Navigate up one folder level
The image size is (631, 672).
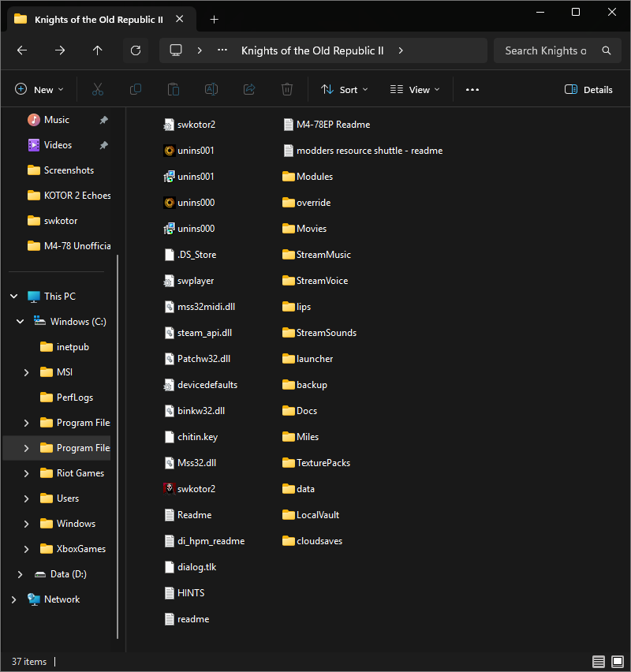point(98,50)
